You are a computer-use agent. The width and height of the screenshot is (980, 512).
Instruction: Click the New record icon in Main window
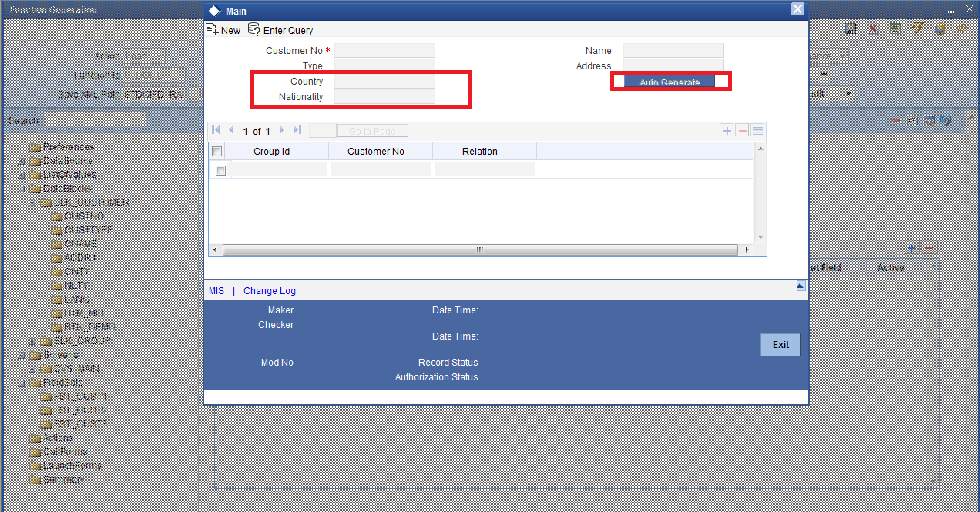[x=212, y=30]
